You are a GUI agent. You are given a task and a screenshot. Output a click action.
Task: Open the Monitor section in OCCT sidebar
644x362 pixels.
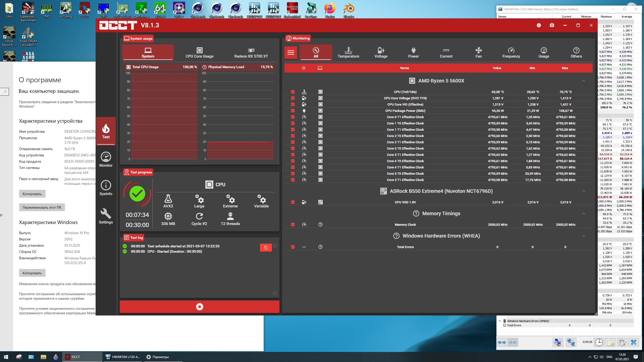[x=106, y=159]
